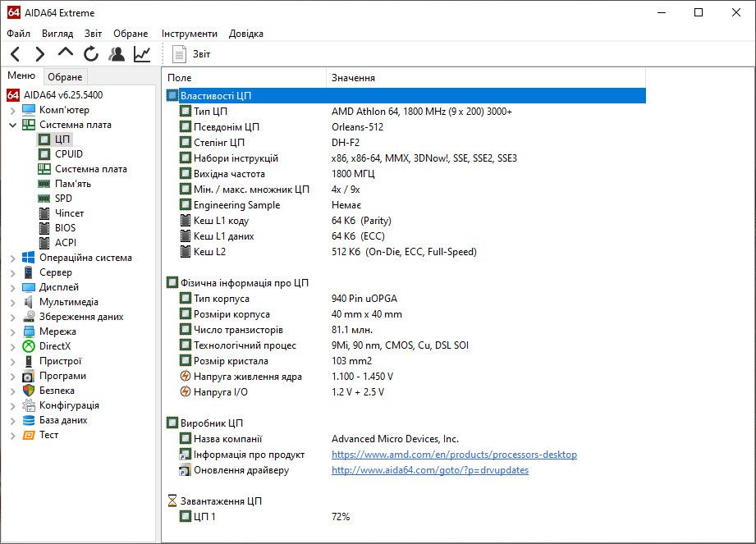This screenshot has width=756, height=544.
Task: Click the Безпека shield icon
Action: [29, 391]
